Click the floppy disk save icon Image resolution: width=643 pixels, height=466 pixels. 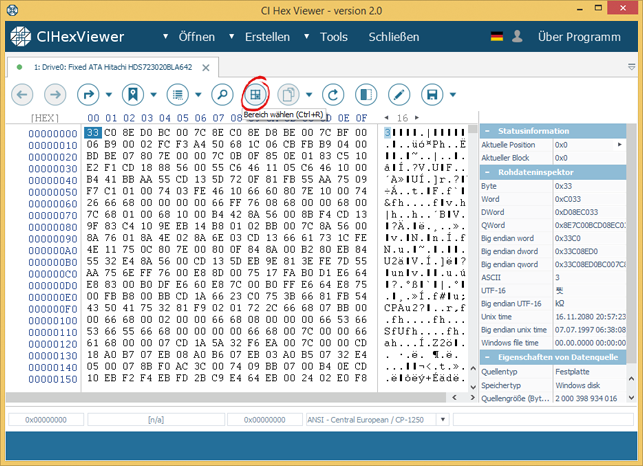coord(433,95)
